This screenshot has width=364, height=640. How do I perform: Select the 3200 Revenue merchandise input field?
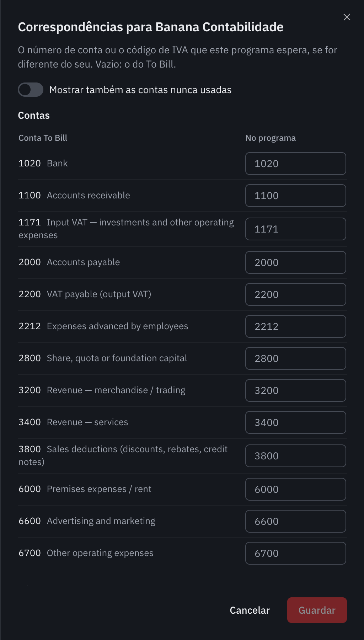pyautogui.click(x=296, y=390)
